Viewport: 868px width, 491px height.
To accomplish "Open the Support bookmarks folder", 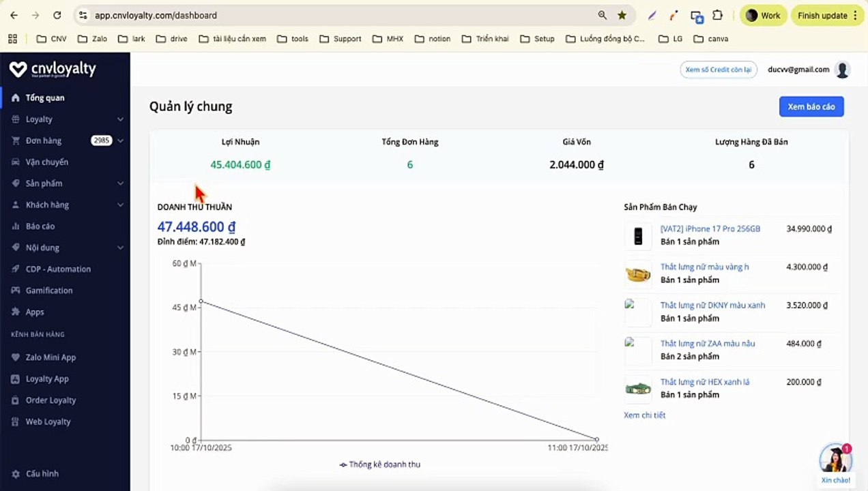I will tap(340, 39).
